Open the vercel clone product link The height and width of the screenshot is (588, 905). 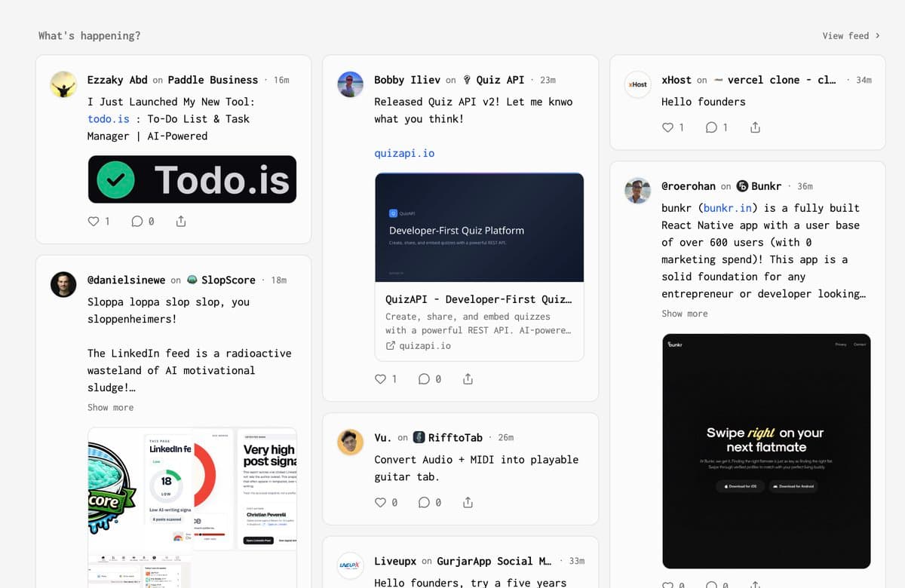[x=781, y=80]
